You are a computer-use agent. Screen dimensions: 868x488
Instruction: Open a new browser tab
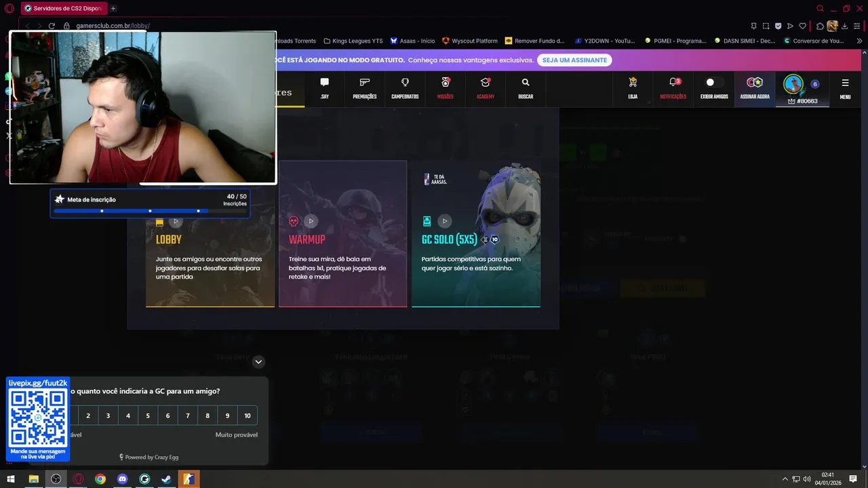[113, 8]
